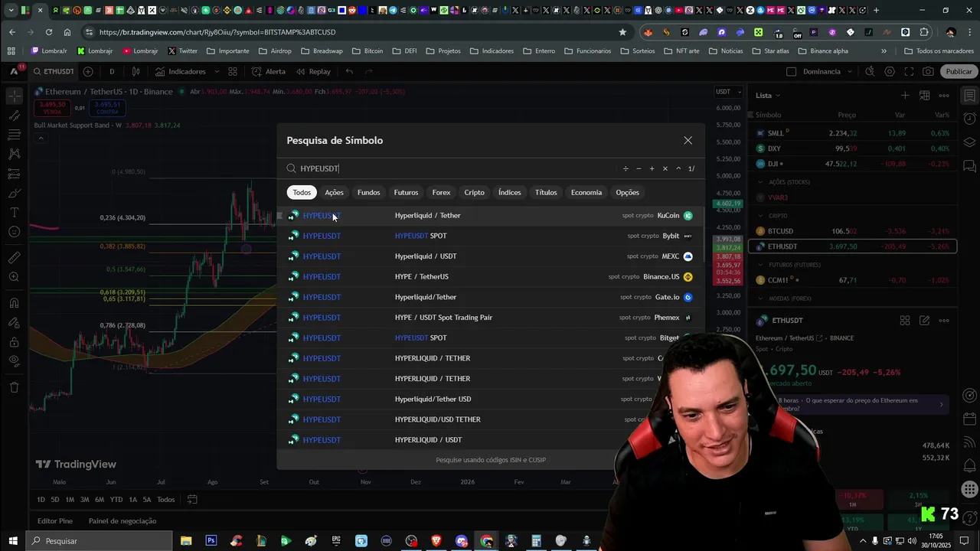980x551 pixels.
Task: Select the Opções filter tab
Action: tap(627, 192)
